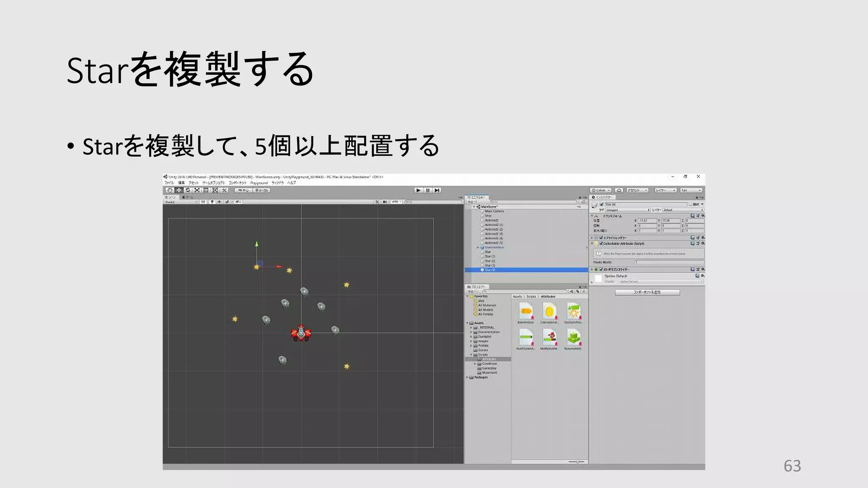Open the Help menu
The width and height of the screenshot is (868, 488).
292,183
